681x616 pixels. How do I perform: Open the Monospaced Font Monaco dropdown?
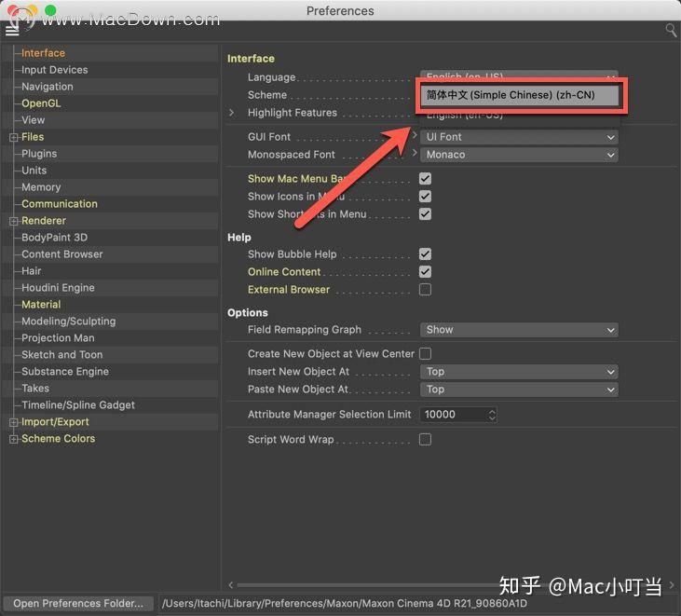click(x=519, y=155)
